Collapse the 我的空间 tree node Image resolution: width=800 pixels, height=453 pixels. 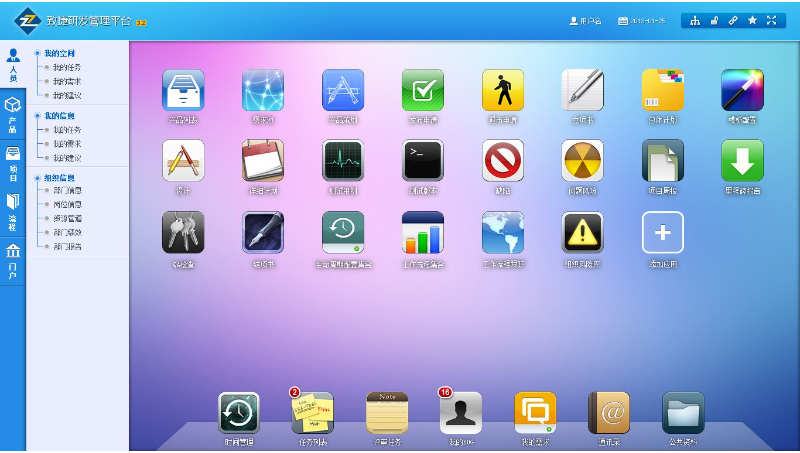(x=37, y=53)
